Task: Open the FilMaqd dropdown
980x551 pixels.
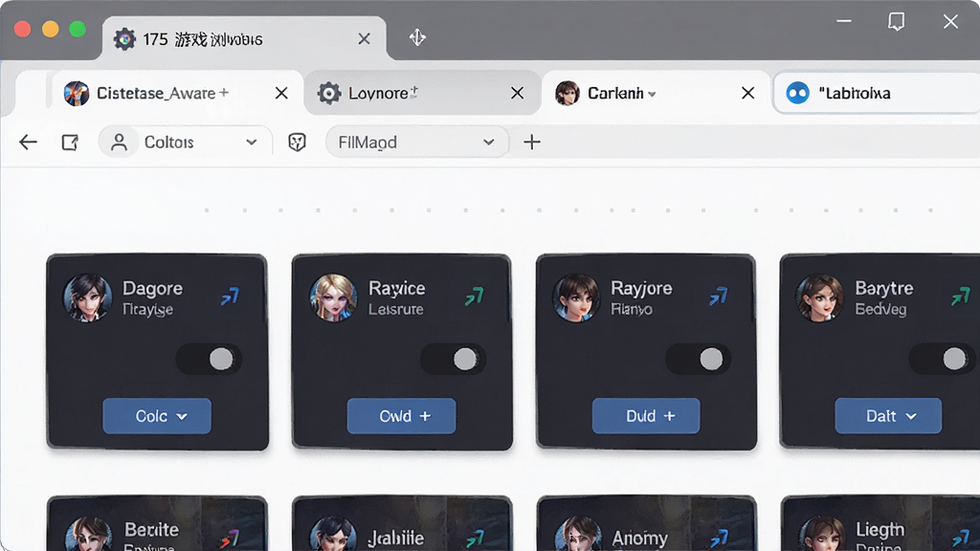Action: click(x=416, y=143)
